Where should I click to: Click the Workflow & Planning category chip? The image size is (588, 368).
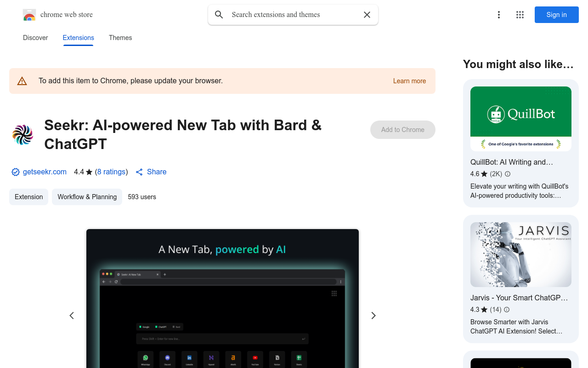(x=87, y=197)
